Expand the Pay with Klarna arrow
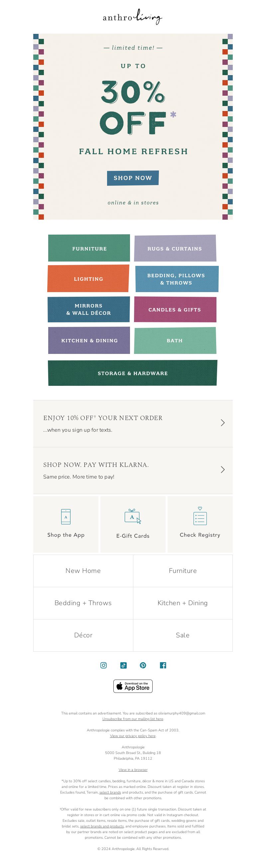The image size is (266, 868). tap(222, 469)
